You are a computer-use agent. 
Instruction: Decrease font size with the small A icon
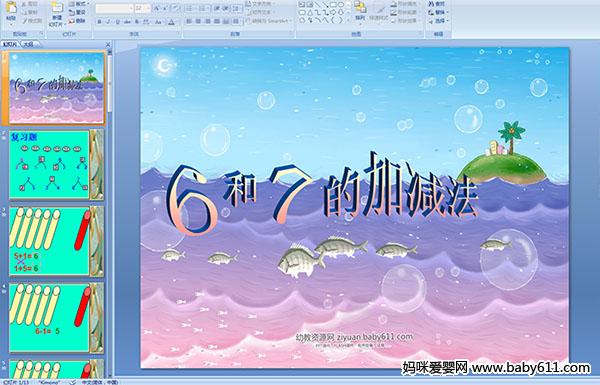click(x=166, y=8)
